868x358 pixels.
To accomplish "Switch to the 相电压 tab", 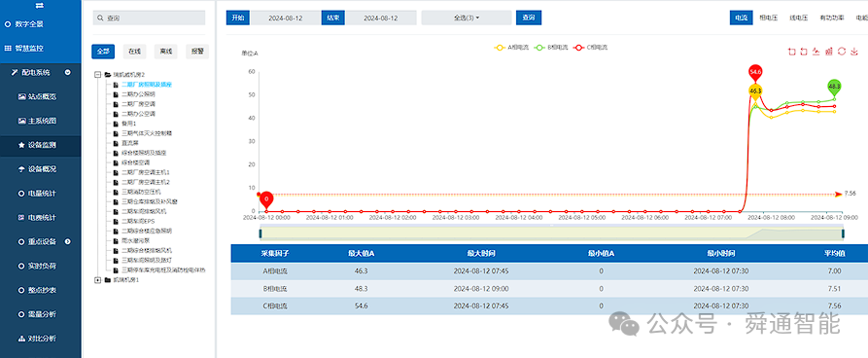I will (x=769, y=18).
